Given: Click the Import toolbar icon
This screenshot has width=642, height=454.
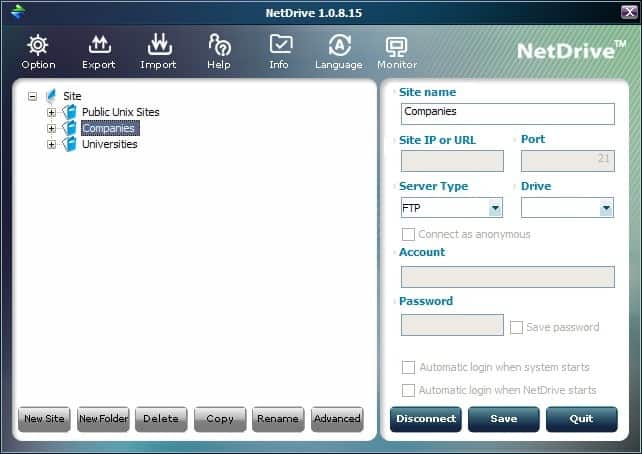Looking at the screenshot, I should tap(160, 44).
